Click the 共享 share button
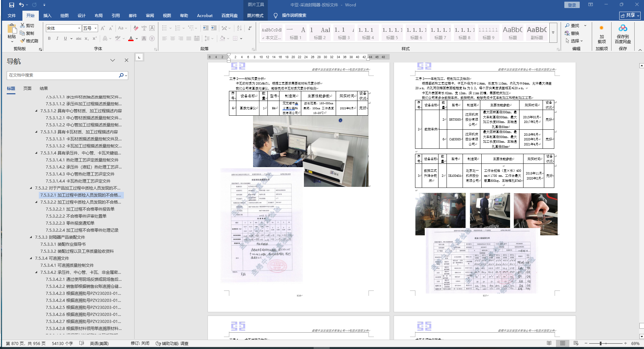Image resolution: width=644 pixels, height=349 pixels. coord(630,15)
